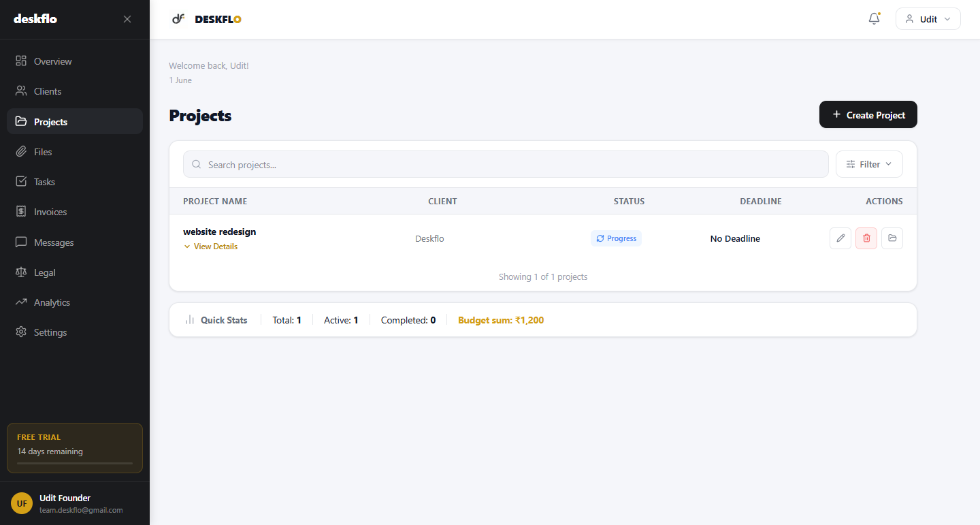The height and width of the screenshot is (525, 980).
Task: Open Invoices in the sidebar
Action: (x=75, y=212)
